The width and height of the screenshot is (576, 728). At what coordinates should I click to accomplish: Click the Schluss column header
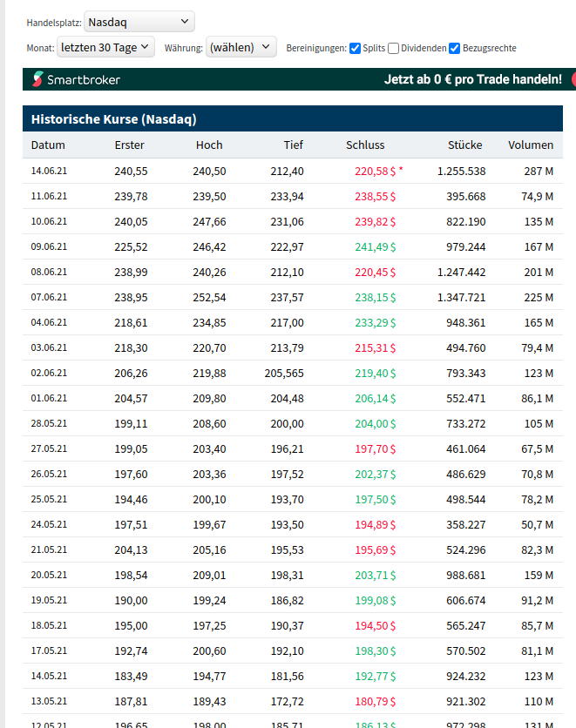(365, 145)
